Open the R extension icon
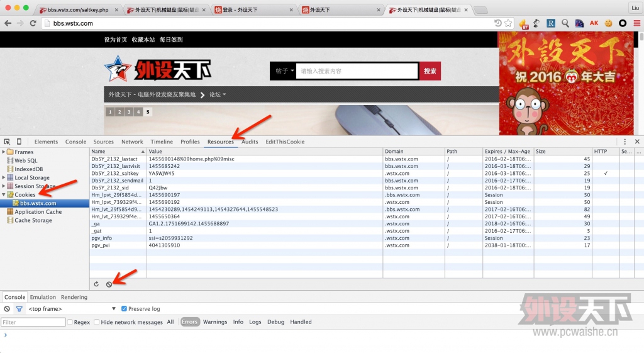Image resolution: width=644 pixels, height=353 pixels. click(551, 23)
